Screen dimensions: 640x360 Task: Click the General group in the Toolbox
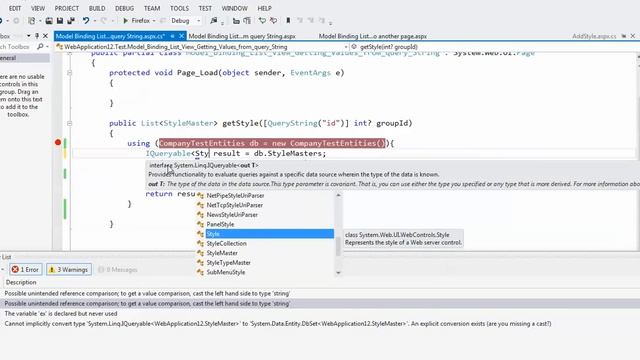tap(24, 58)
